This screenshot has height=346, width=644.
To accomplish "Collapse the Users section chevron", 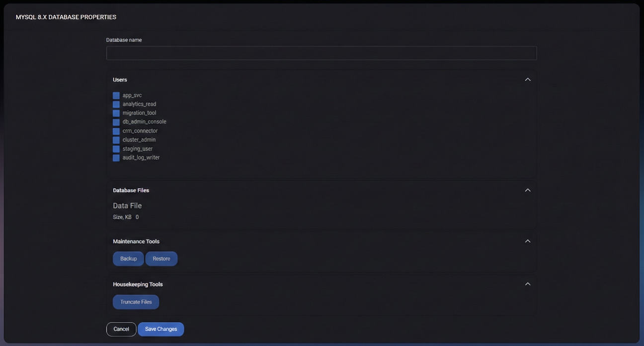I will tap(528, 79).
